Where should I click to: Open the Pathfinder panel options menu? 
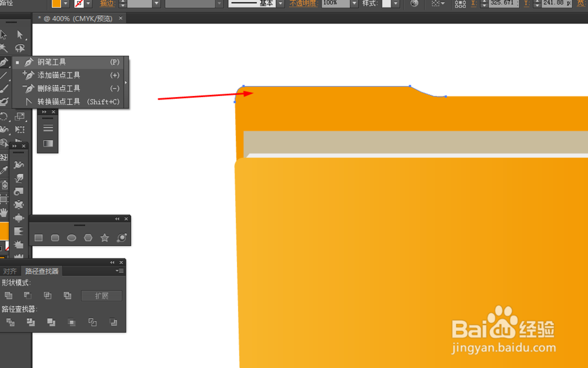pyautogui.click(x=119, y=271)
